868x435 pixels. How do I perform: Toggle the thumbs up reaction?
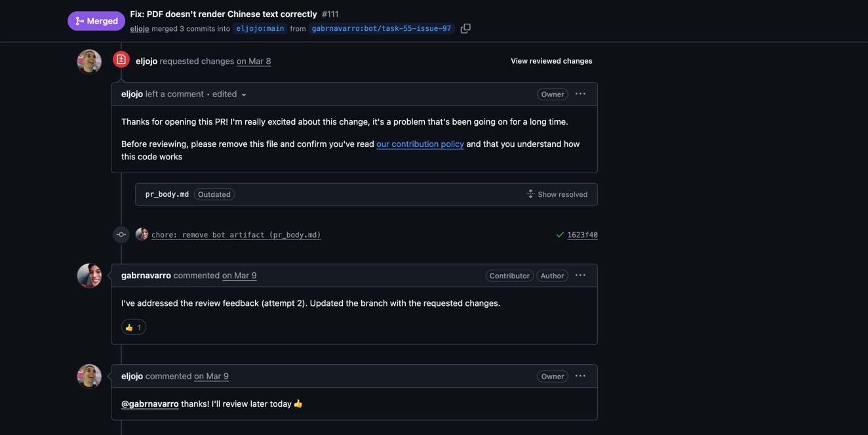pyautogui.click(x=134, y=327)
